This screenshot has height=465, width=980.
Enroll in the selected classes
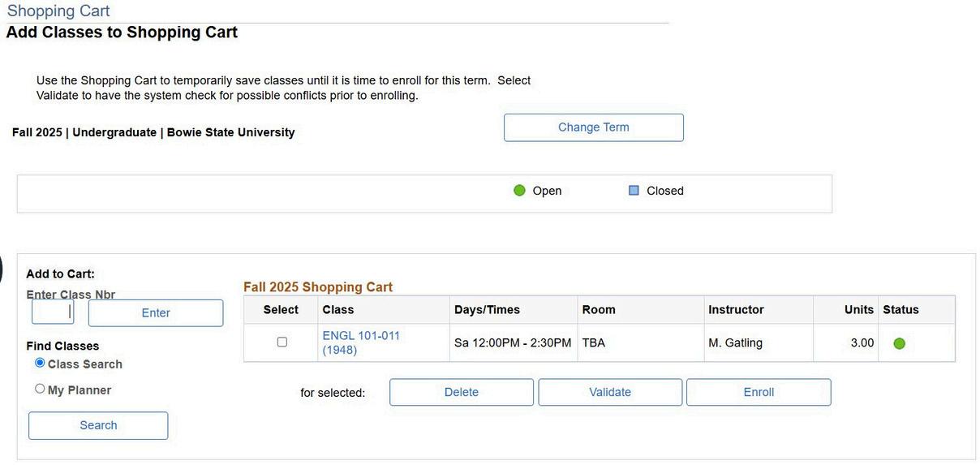click(x=759, y=392)
